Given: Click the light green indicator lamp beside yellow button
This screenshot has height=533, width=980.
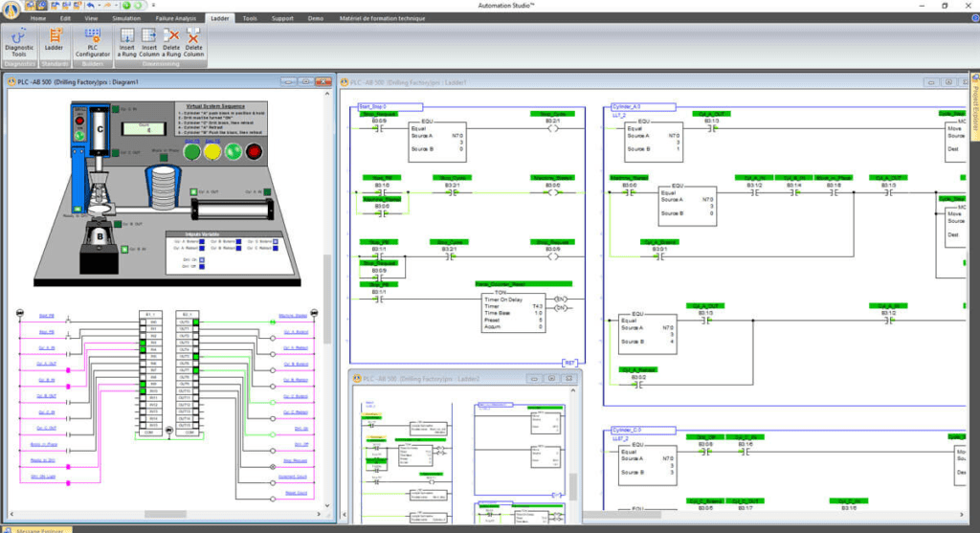Looking at the screenshot, I should tap(234, 152).
